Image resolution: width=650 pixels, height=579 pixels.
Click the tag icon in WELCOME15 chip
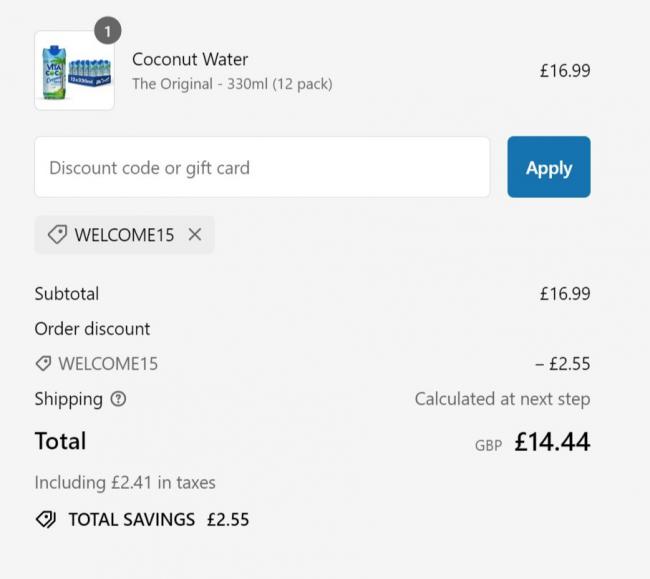[57, 235]
